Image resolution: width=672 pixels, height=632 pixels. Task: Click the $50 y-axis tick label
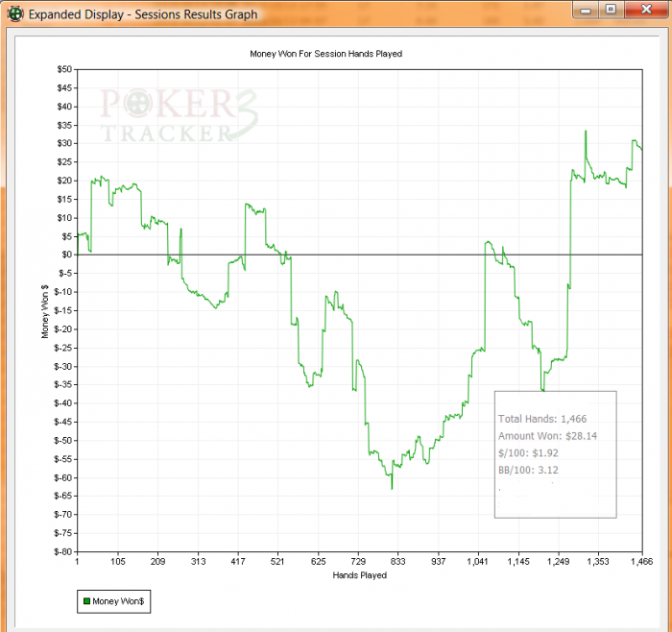[64, 69]
